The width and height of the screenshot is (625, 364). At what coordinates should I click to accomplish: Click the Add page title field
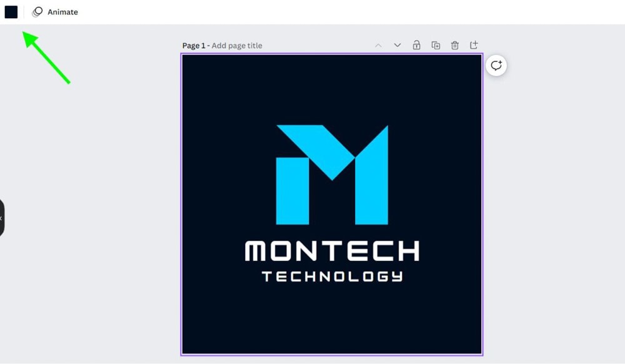(x=237, y=46)
